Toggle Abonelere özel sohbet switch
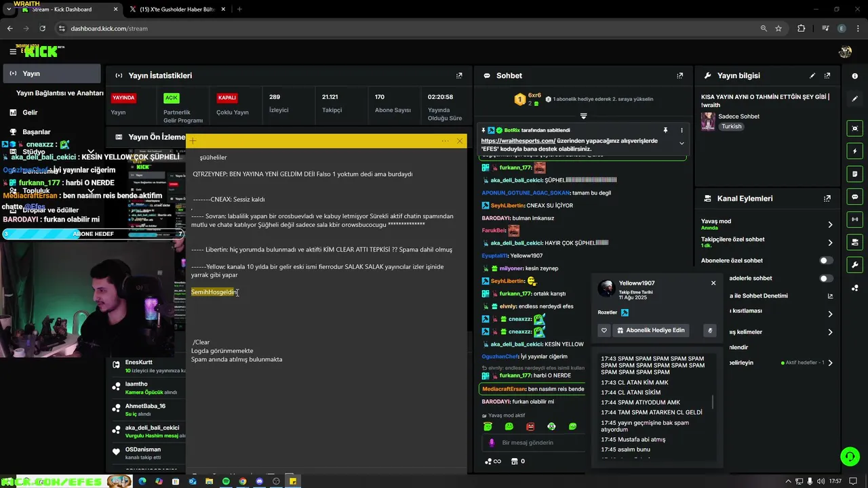The width and height of the screenshot is (868, 488). click(x=826, y=260)
